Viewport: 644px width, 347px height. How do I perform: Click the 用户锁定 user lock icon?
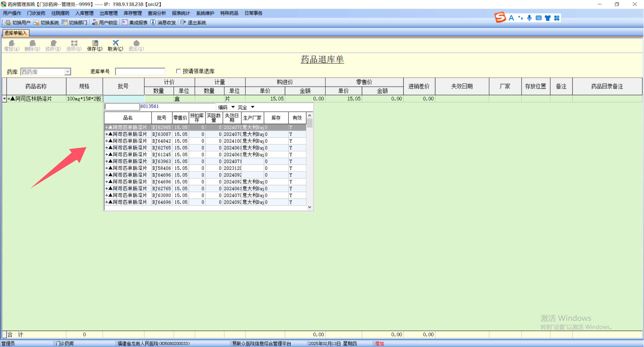95,23
